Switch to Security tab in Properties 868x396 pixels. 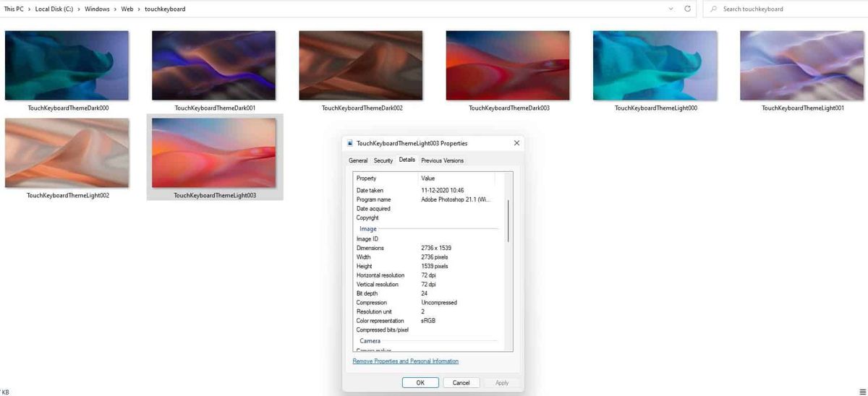(x=383, y=160)
